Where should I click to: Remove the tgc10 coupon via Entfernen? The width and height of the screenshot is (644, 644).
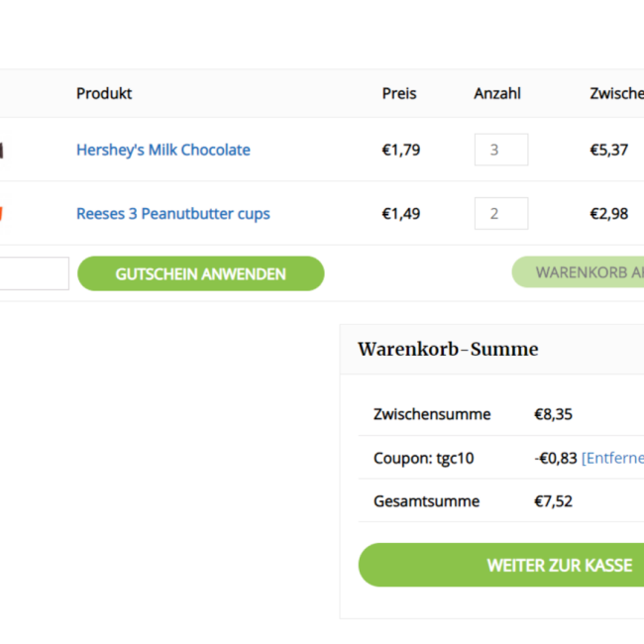click(613, 458)
